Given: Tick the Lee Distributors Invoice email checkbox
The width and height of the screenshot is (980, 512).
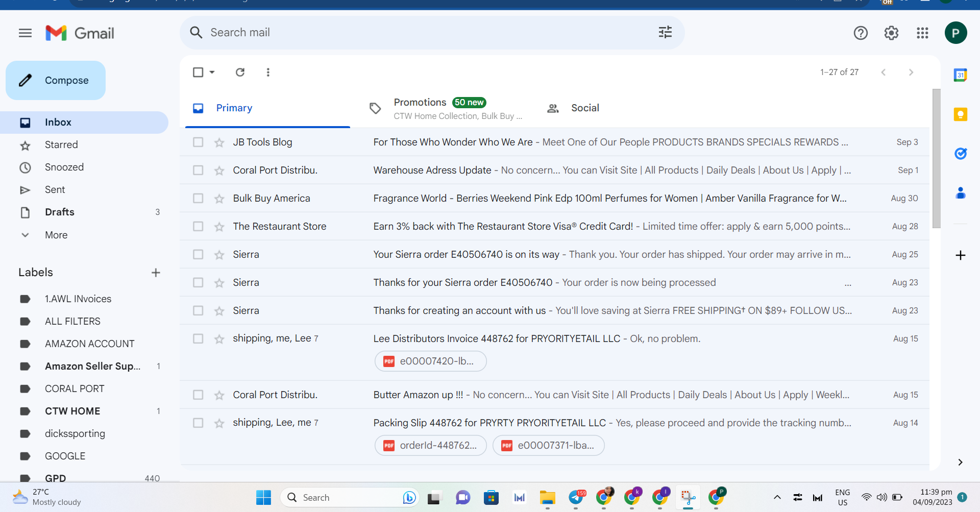Looking at the screenshot, I should point(198,339).
